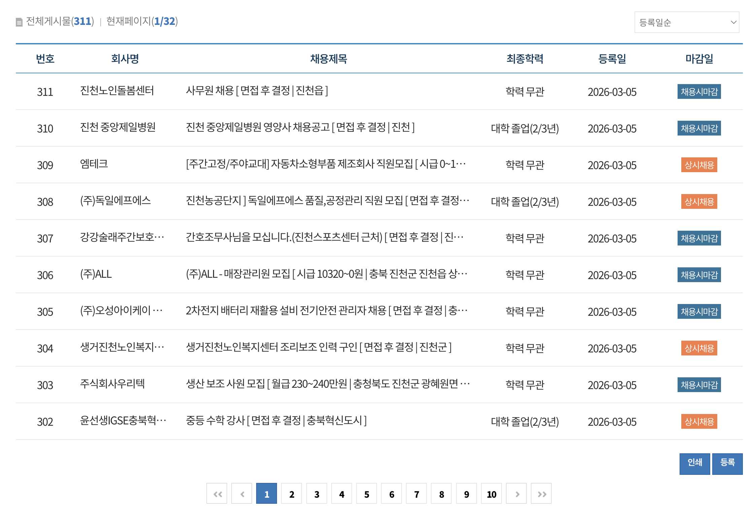Click the 마감일 column header
The image size is (756, 532).
point(699,59)
